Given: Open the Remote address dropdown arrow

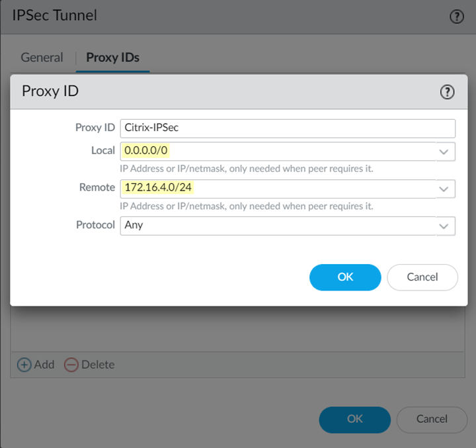Looking at the screenshot, I should click(x=444, y=189).
